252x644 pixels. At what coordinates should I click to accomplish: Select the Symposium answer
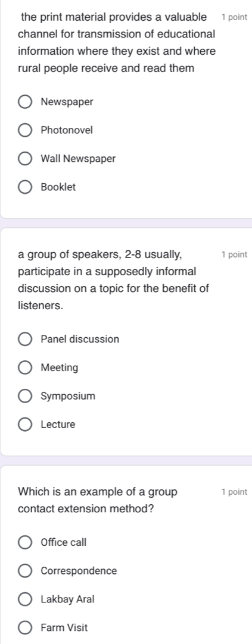click(25, 397)
